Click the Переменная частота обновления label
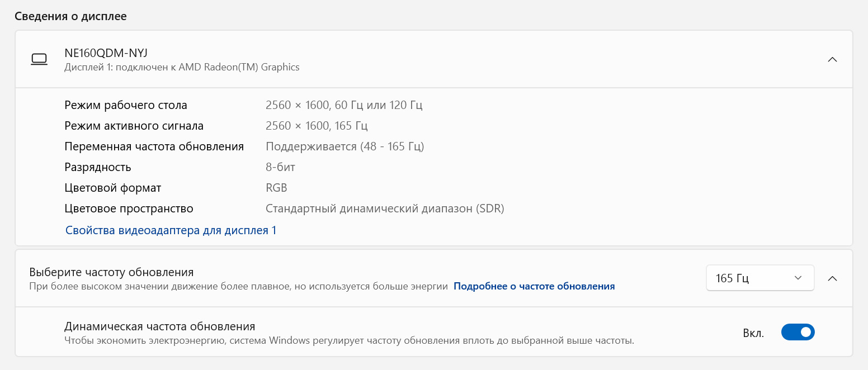Image resolution: width=868 pixels, height=370 pixels. tap(154, 146)
